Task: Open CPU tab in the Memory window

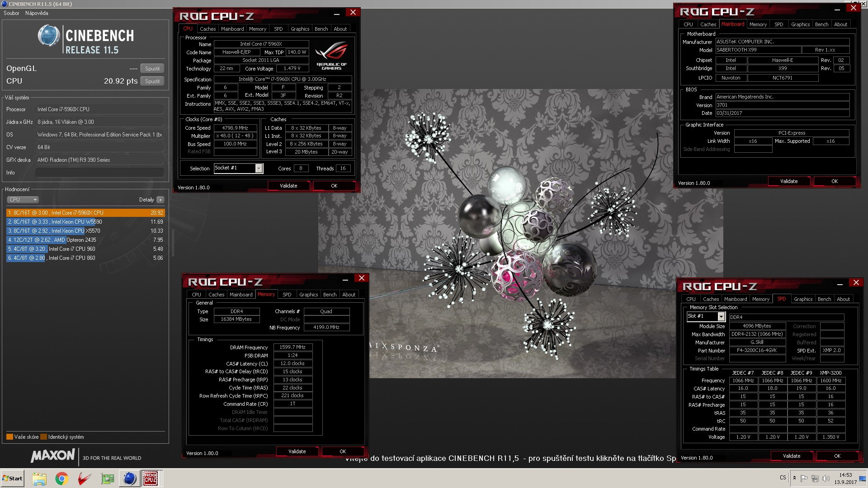Action: click(196, 295)
